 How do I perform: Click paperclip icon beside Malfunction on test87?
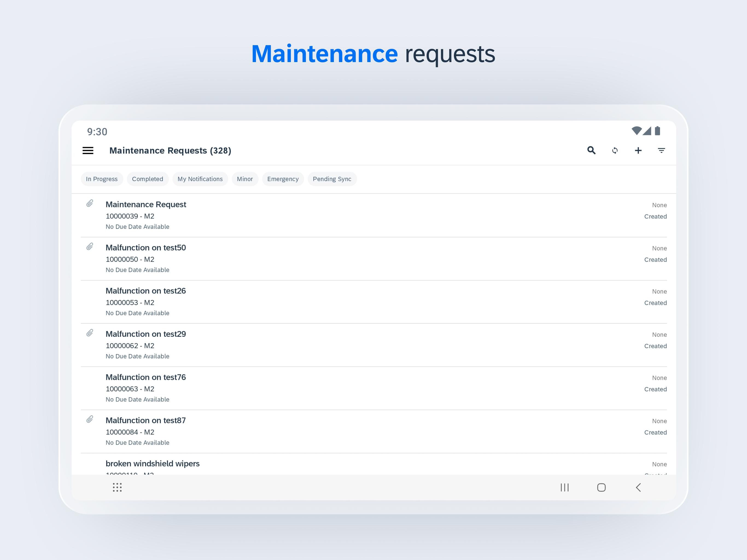[90, 419]
